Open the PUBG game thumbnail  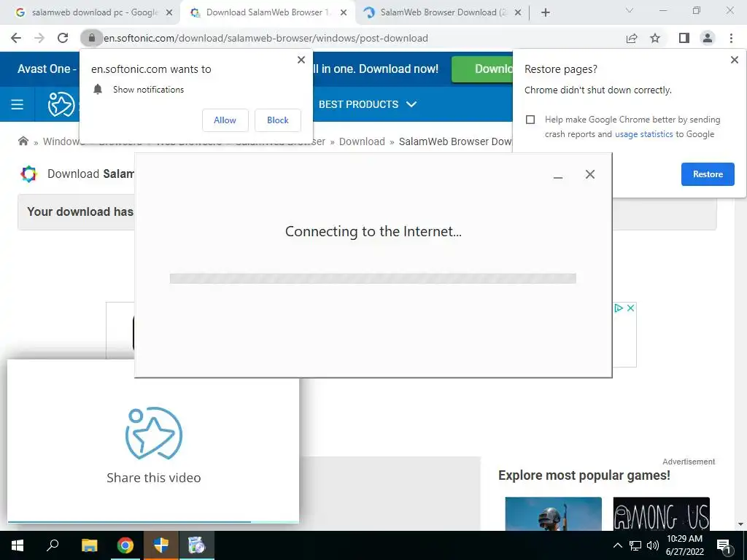coord(553,513)
